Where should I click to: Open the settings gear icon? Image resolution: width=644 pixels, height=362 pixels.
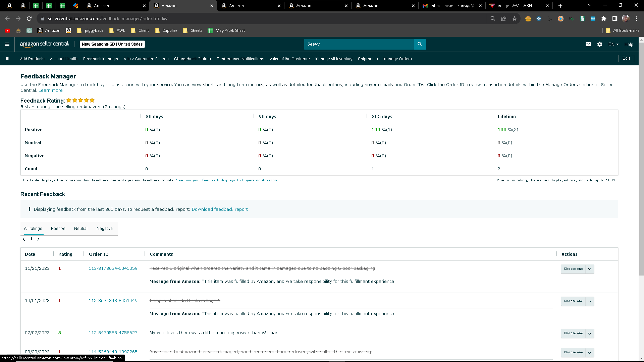click(x=600, y=44)
